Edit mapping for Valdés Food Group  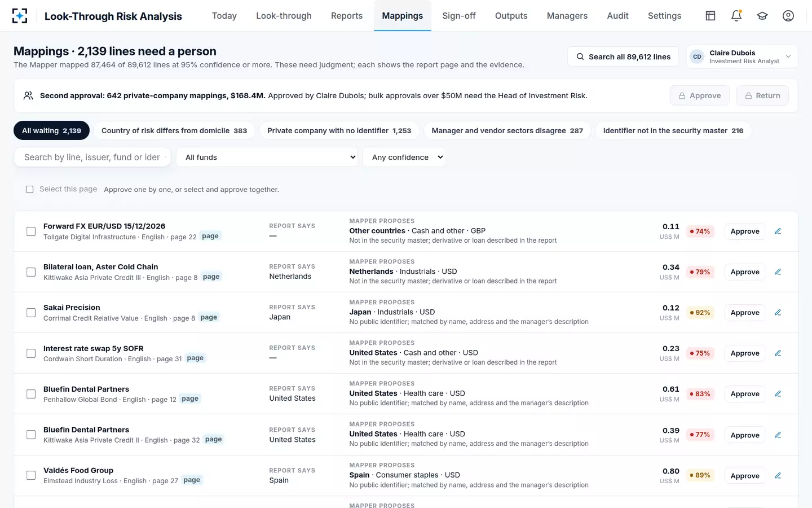click(x=778, y=476)
